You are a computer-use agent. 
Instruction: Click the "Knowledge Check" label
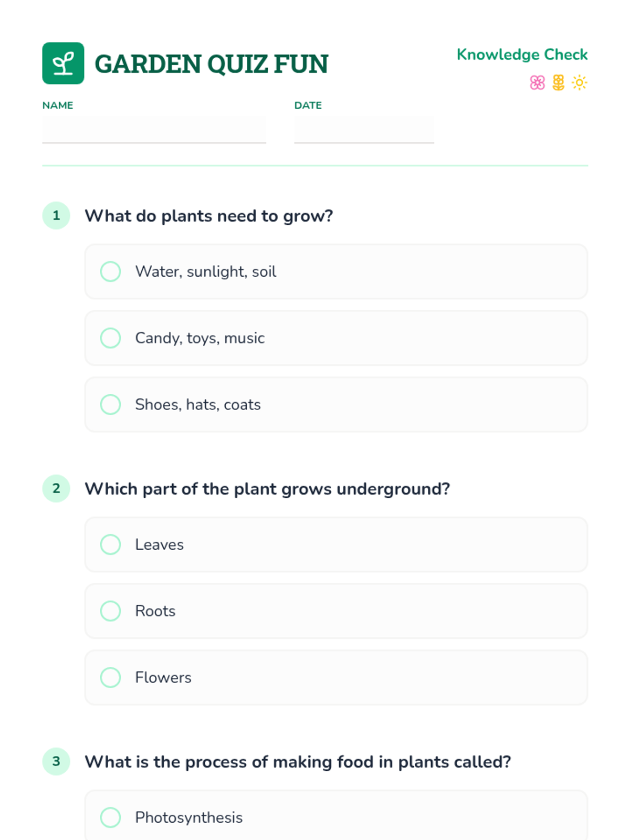(522, 55)
